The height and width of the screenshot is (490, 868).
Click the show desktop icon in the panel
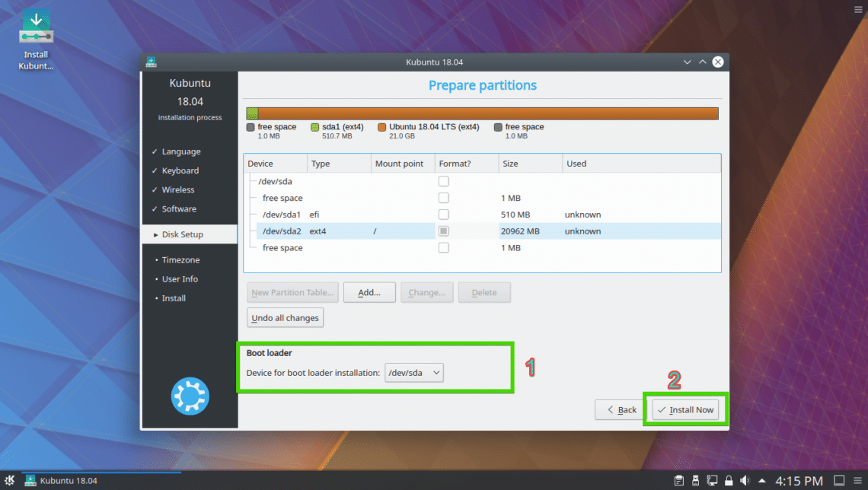click(x=839, y=481)
